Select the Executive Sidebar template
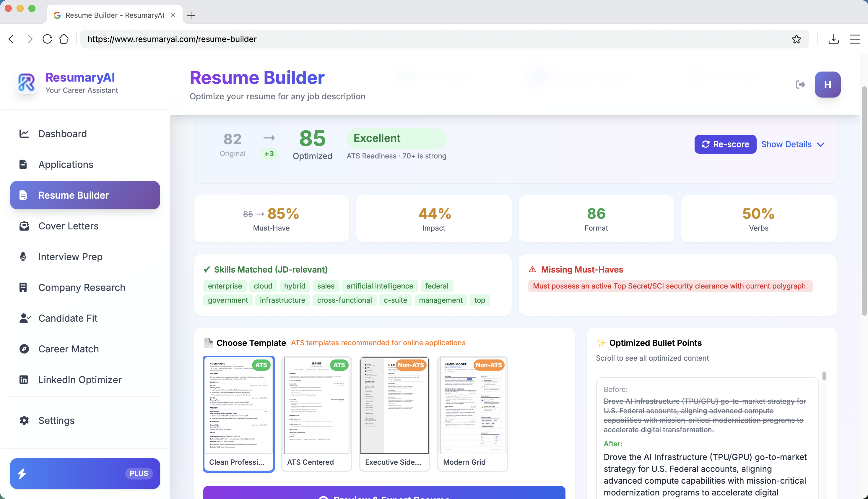This screenshot has width=868, height=499. 394,414
